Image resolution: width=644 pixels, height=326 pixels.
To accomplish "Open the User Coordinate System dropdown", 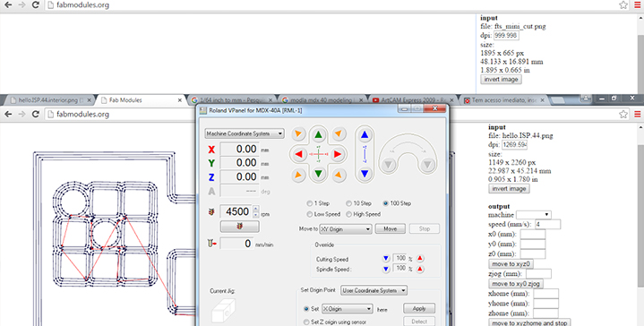I will (x=374, y=290).
